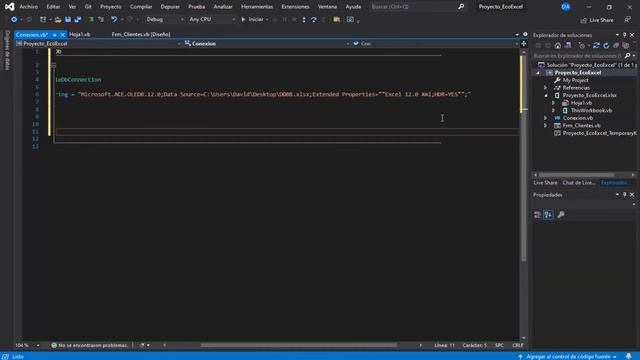Close the Conexion.vb tab

(x=62, y=35)
